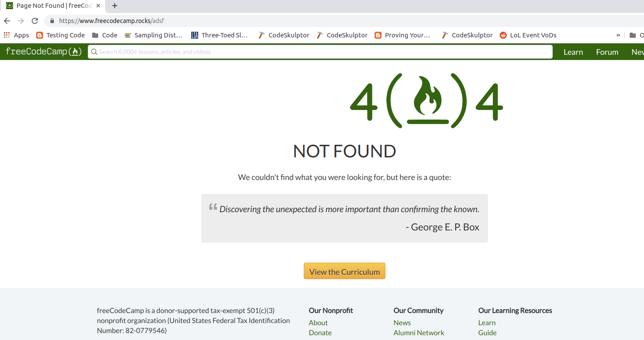The height and width of the screenshot is (340, 644).
Task: Open the second CodeSkulptor bookmark
Action: click(x=342, y=35)
